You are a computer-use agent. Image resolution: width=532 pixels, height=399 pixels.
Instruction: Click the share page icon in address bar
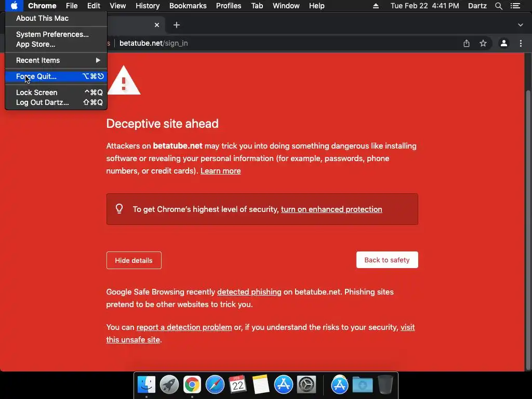pyautogui.click(x=467, y=43)
